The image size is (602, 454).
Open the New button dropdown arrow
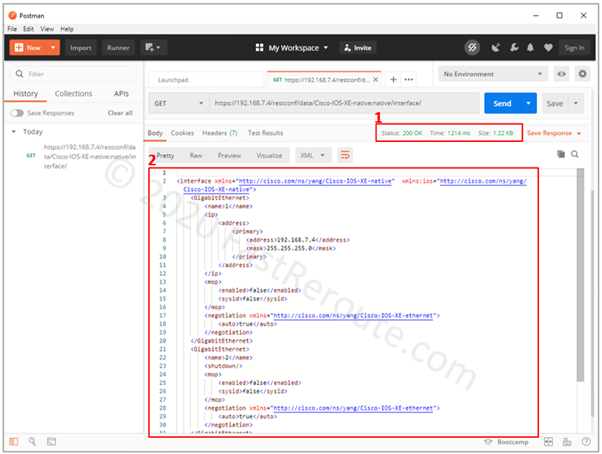pyautogui.click(x=53, y=48)
